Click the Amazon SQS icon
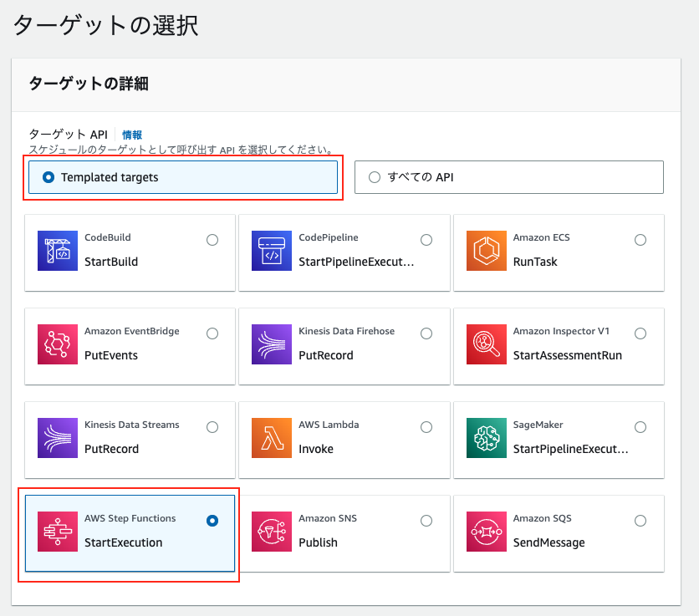The height and width of the screenshot is (616, 699). click(x=487, y=532)
